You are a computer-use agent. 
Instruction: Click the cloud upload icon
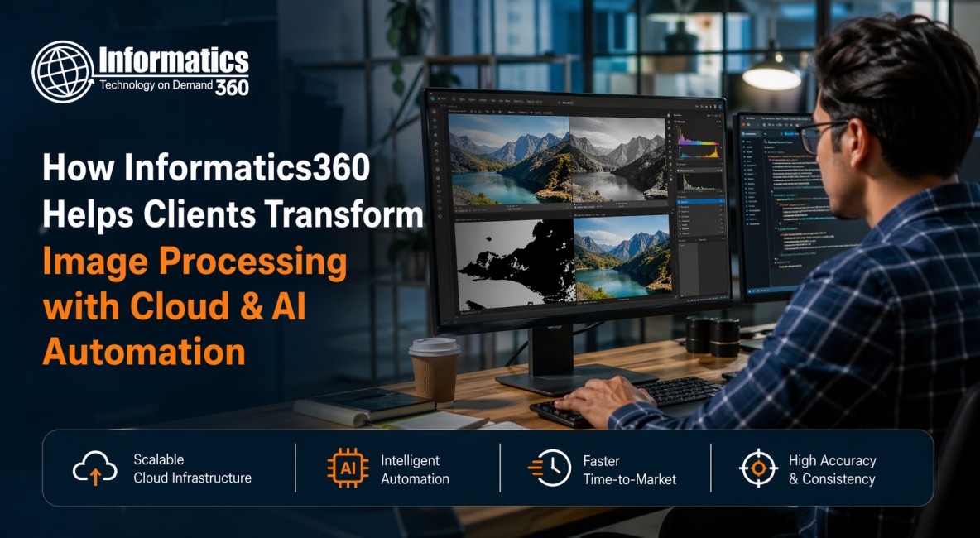94,468
